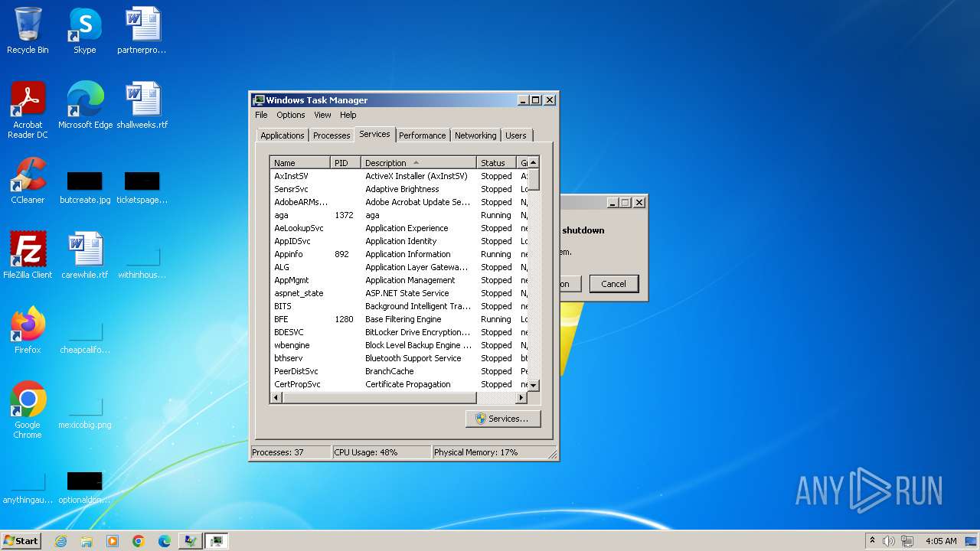
Task: Select the Appinfo service row
Action: coord(399,254)
